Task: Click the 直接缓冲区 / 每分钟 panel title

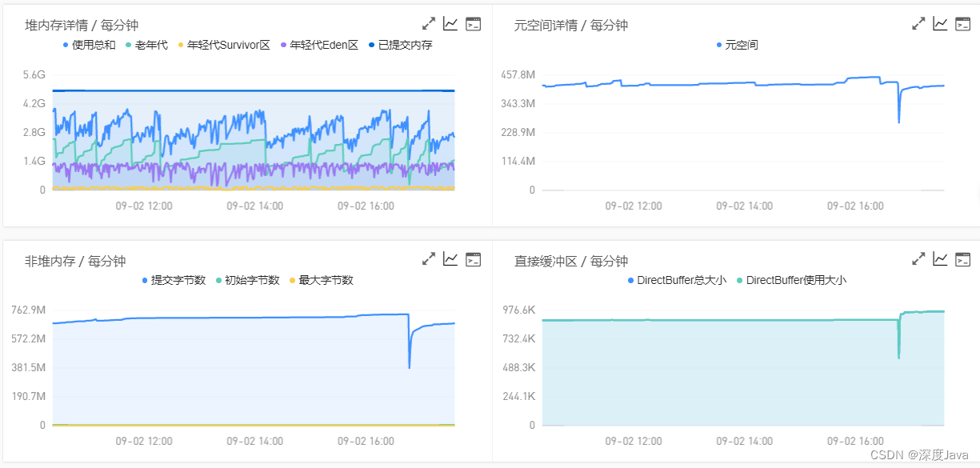Action: pyautogui.click(x=571, y=261)
